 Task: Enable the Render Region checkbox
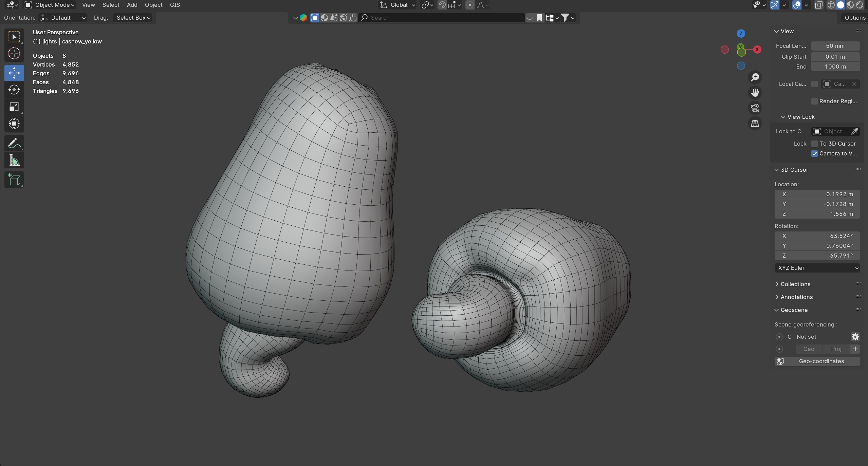point(814,101)
